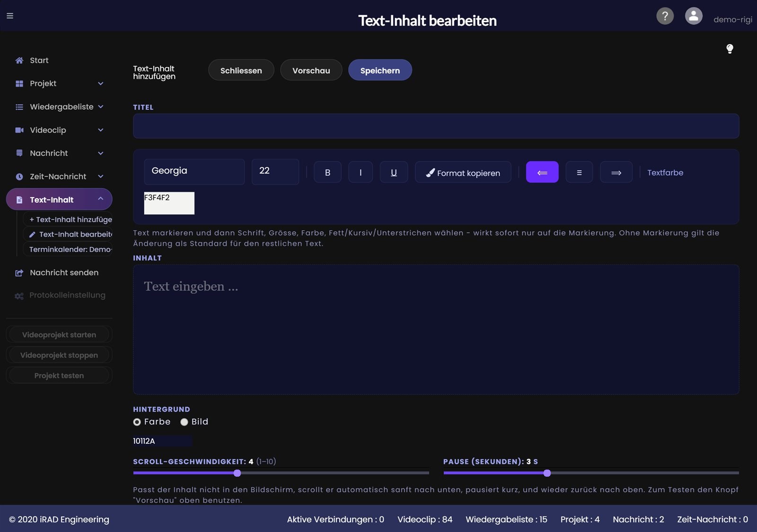Collapse the Text-Inhalt menu chevron
Screen dimensions: 757x532
click(101, 199)
